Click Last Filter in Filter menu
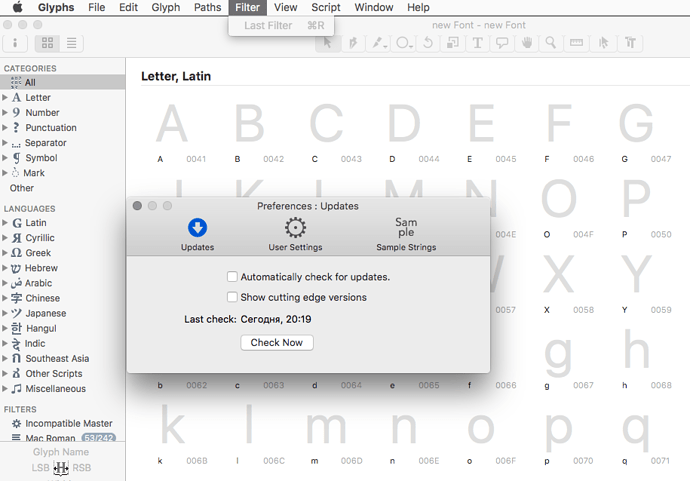 click(281, 26)
